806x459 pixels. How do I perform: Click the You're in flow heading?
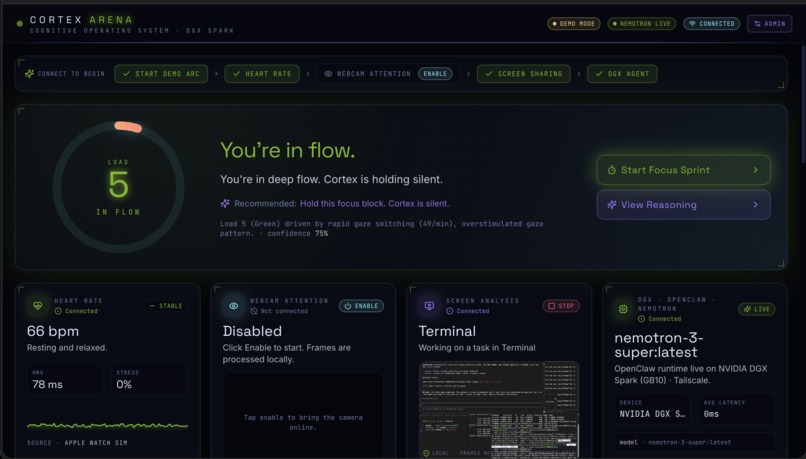point(287,150)
